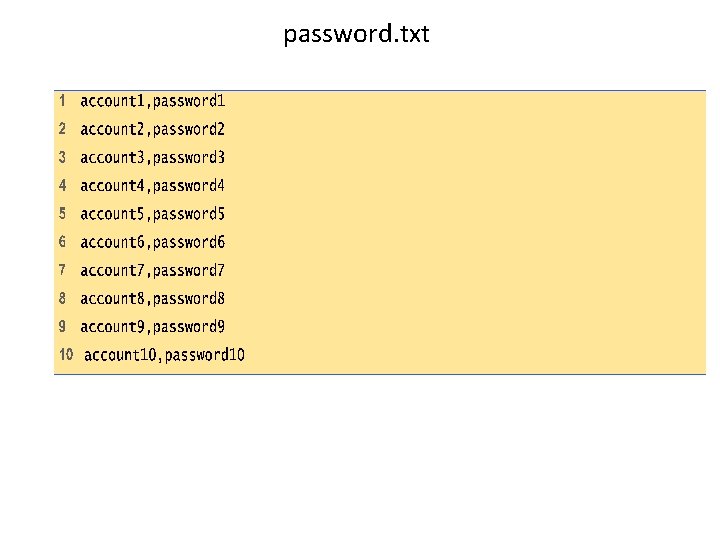Click on account6,password6 text

(153, 242)
